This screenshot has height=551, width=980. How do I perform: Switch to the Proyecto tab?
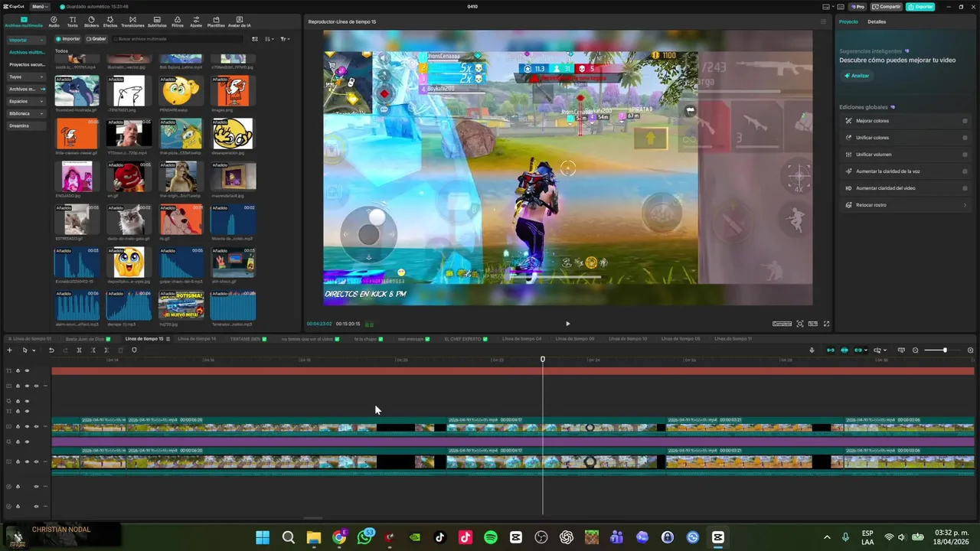pos(848,21)
